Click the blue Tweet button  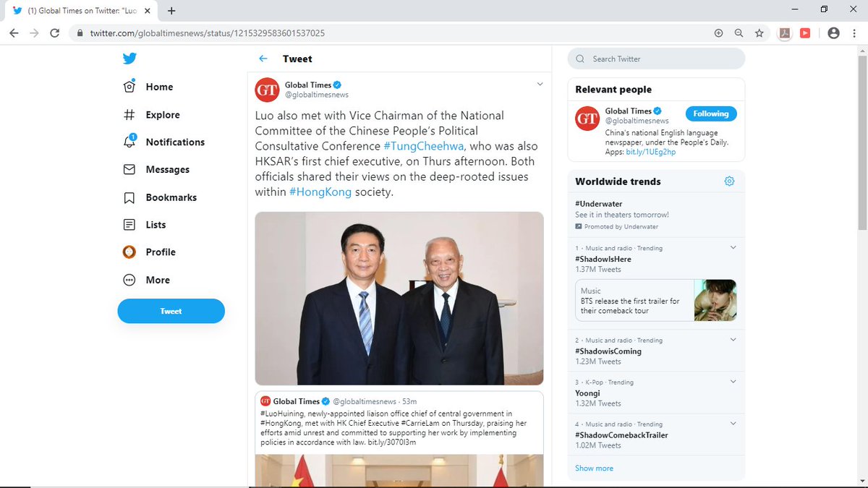click(x=171, y=311)
